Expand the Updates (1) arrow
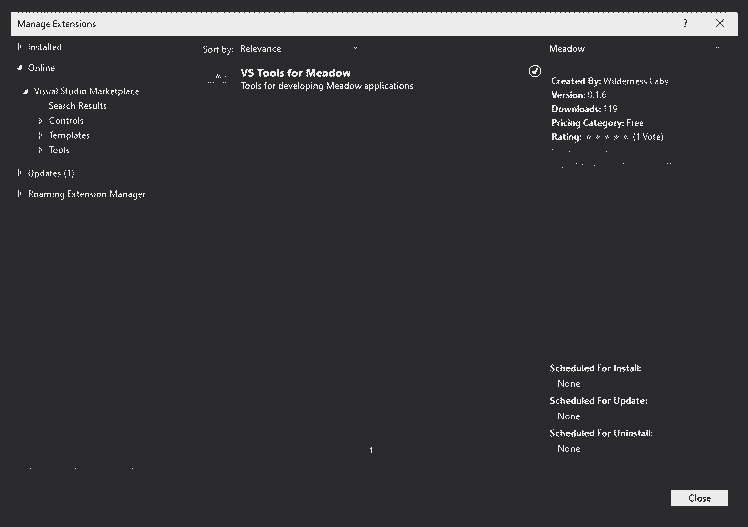Image resolution: width=748 pixels, height=527 pixels. tap(19, 173)
